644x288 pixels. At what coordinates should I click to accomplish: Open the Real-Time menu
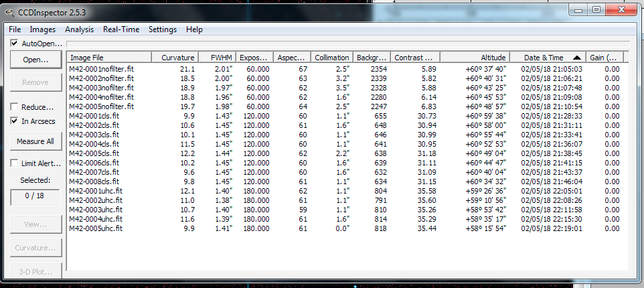pyautogui.click(x=121, y=29)
